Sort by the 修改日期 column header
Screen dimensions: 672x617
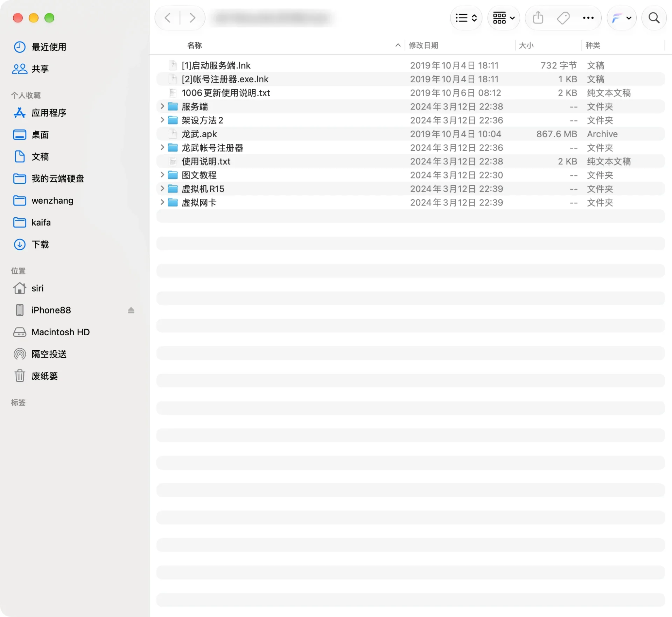423,45
